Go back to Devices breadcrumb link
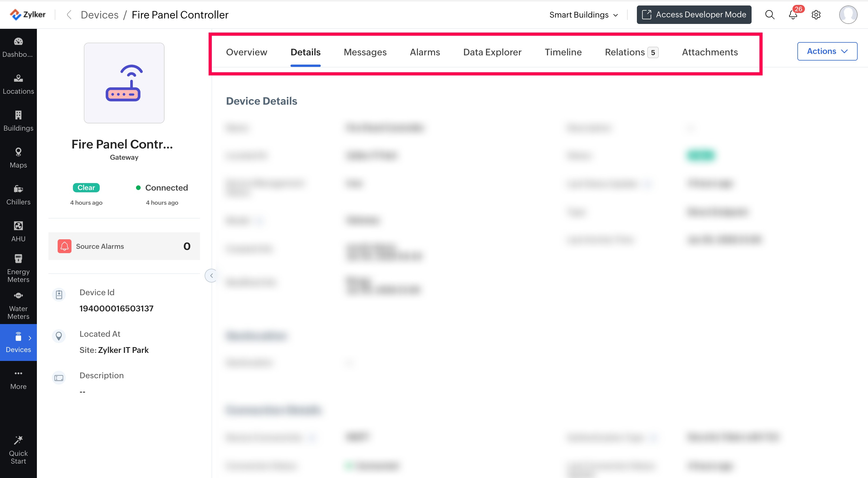This screenshot has height=478, width=868. (x=99, y=15)
